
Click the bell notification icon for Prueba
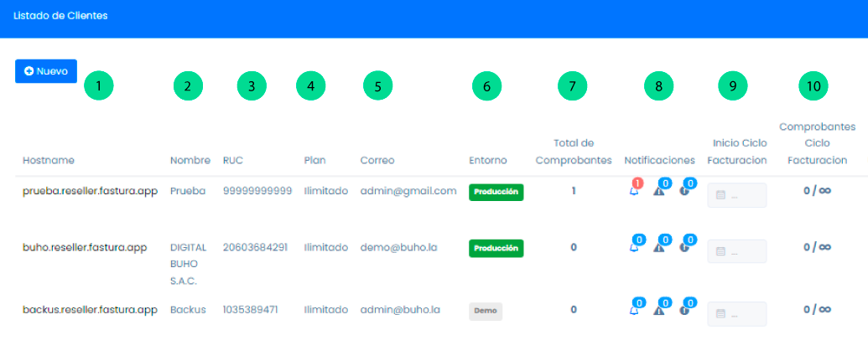(634, 191)
